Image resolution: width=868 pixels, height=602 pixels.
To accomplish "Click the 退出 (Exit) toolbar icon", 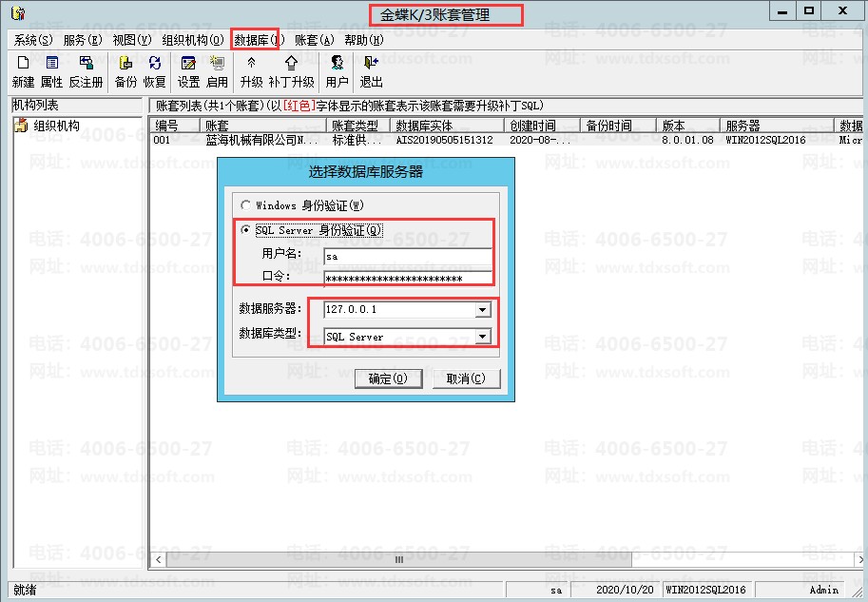I will (x=371, y=72).
